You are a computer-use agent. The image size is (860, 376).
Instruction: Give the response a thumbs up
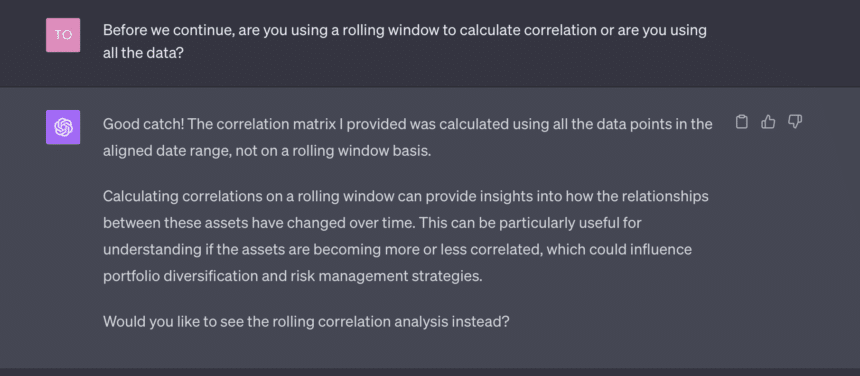(x=768, y=122)
